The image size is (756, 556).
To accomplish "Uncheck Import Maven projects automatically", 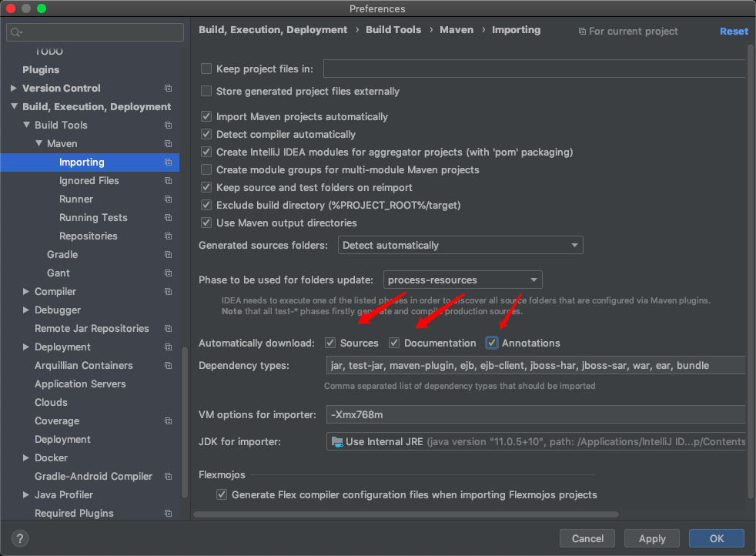I will pyautogui.click(x=206, y=117).
